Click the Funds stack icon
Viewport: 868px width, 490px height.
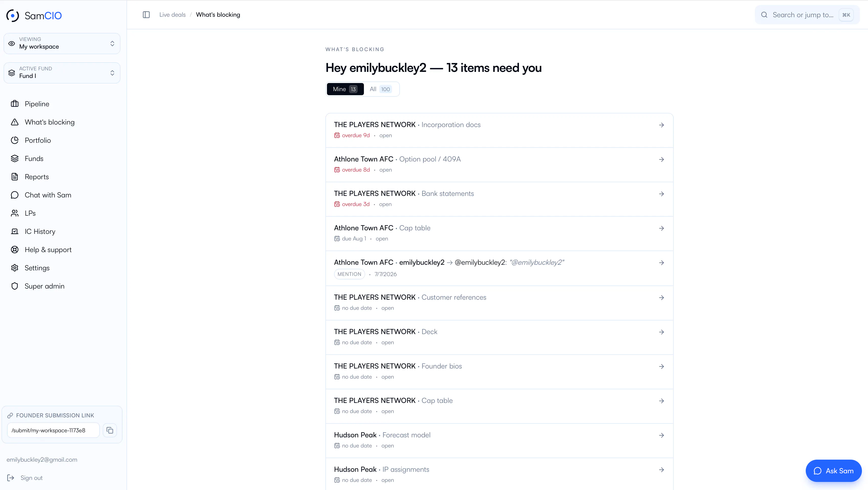[14, 158]
